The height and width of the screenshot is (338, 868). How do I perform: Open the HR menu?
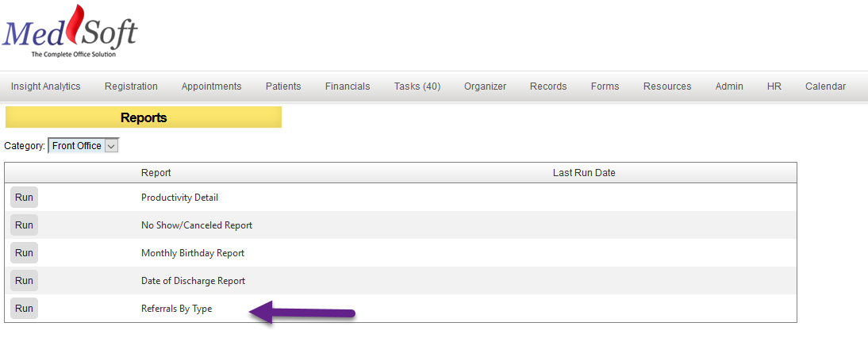tap(774, 86)
